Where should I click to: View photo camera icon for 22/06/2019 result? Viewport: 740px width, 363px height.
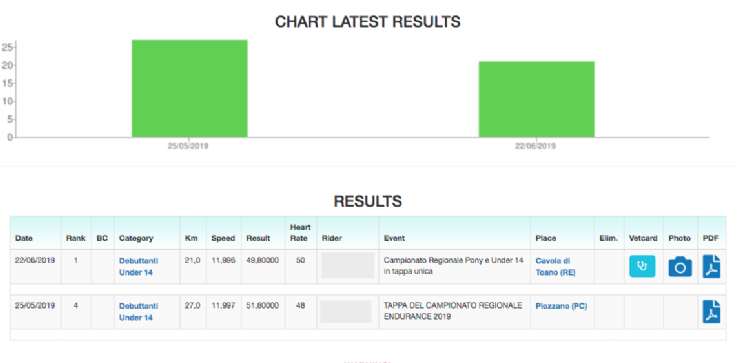point(680,267)
